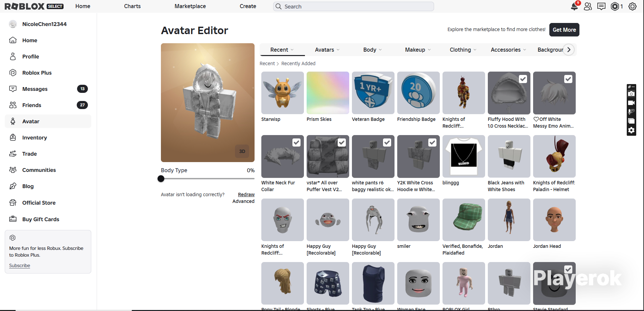Select the Prism Skies background thumbnail
The width and height of the screenshot is (644, 311).
[328, 93]
